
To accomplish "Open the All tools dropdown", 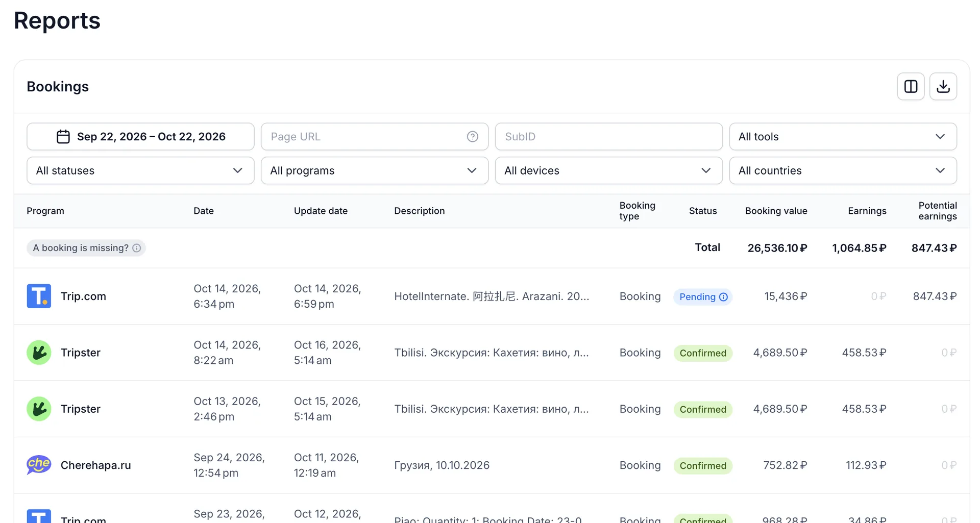I will tap(843, 137).
